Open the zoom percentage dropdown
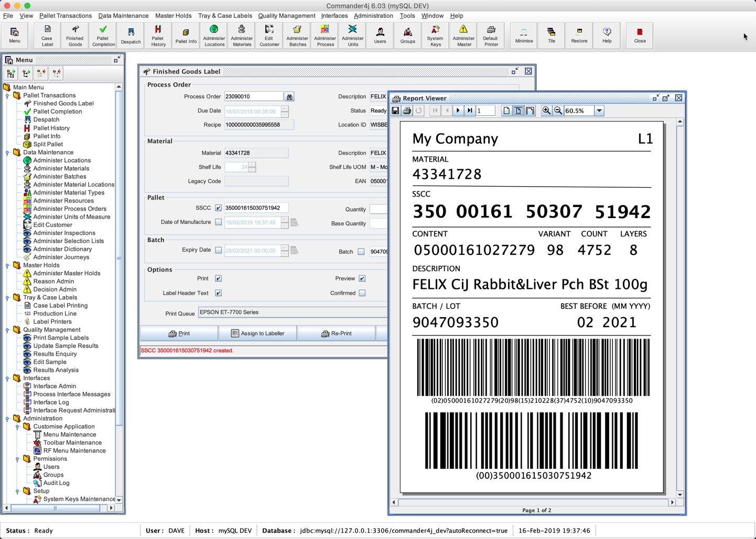Screen dimensions: 756x539 pos(599,111)
